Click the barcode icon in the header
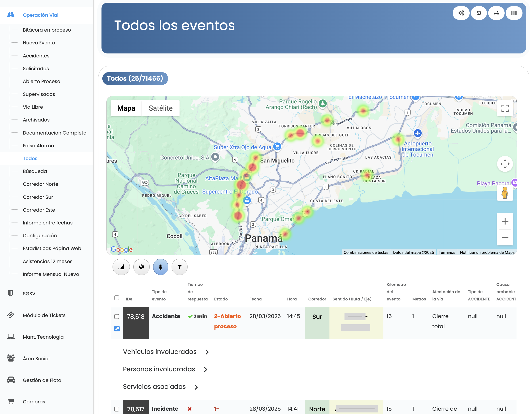532x414 pixels. click(514, 13)
